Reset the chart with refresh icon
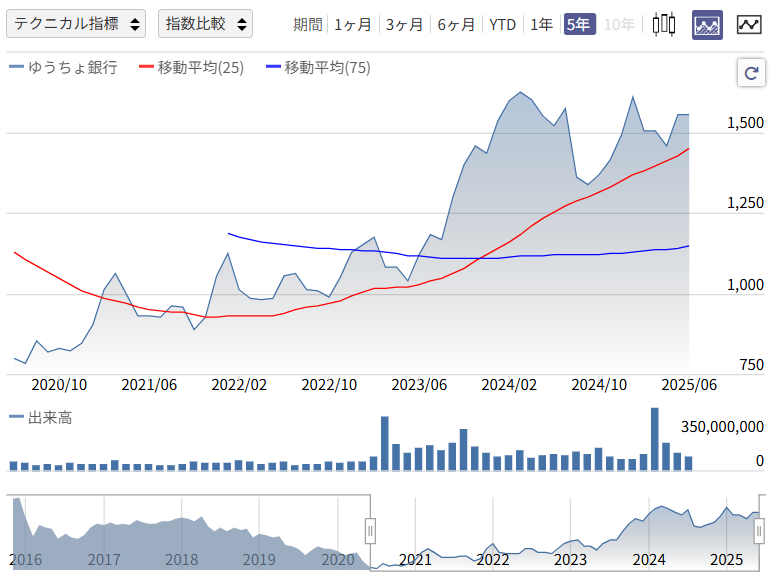This screenshot has height=575, width=776. point(751,73)
